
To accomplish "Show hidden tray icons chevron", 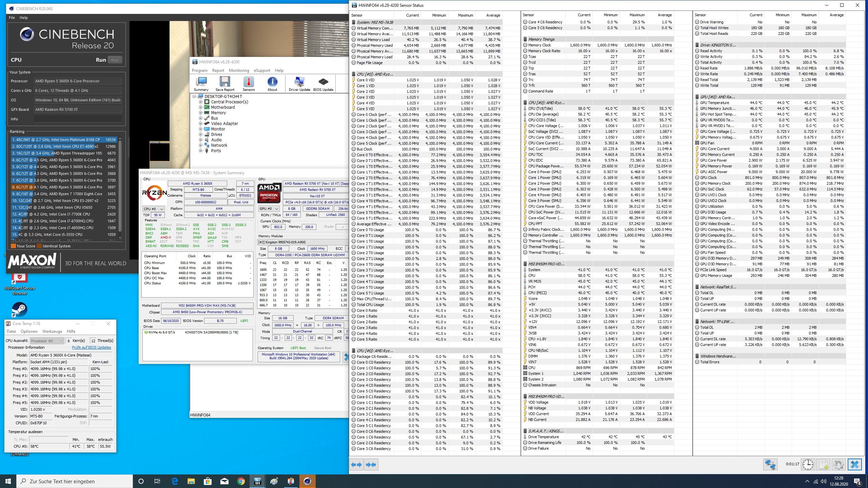I will point(807,481).
